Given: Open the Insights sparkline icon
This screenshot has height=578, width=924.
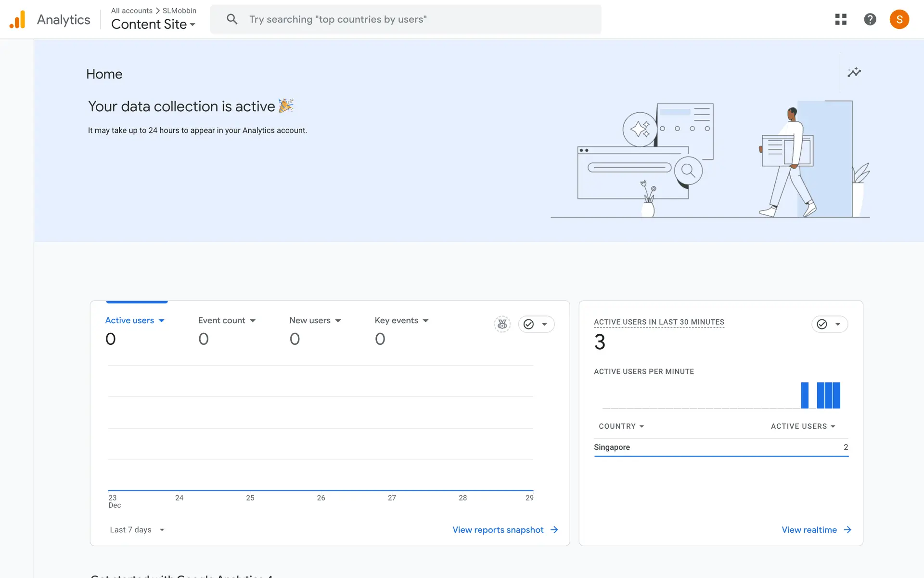Looking at the screenshot, I should click(854, 72).
